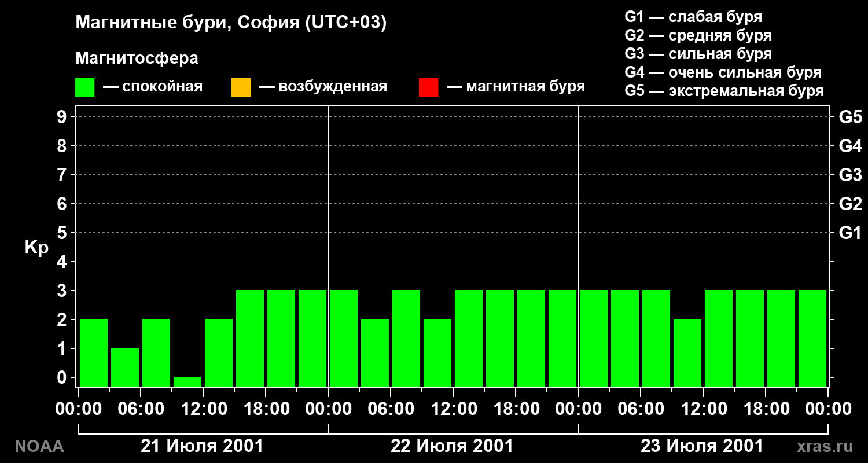Click the 22 Июля 12:00–15:00 bar (Kp 3)
868x463 pixels.
(x=469, y=338)
